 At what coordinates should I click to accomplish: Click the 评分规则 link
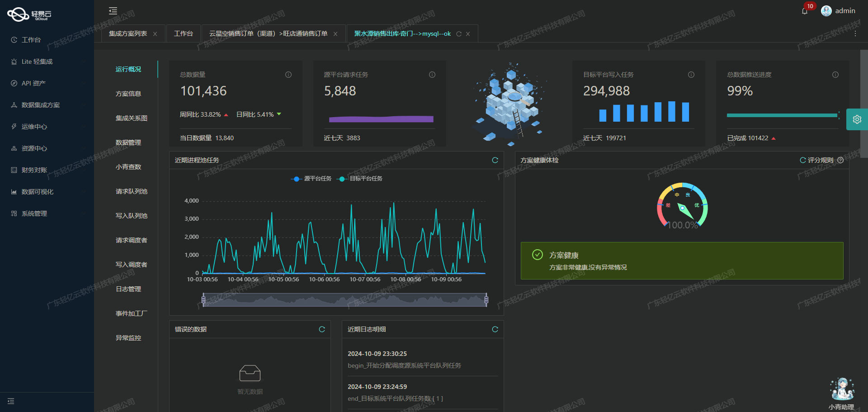point(821,160)
